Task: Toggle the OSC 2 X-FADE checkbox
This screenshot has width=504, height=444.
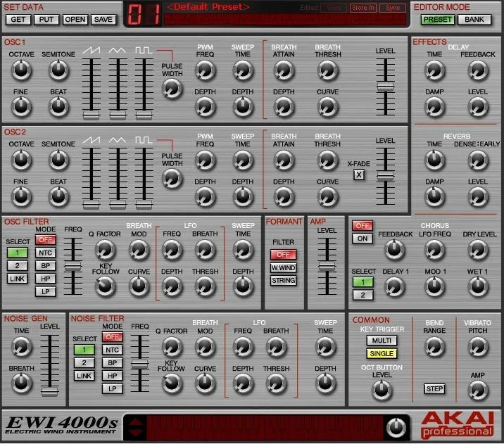Action: point(359,175)
